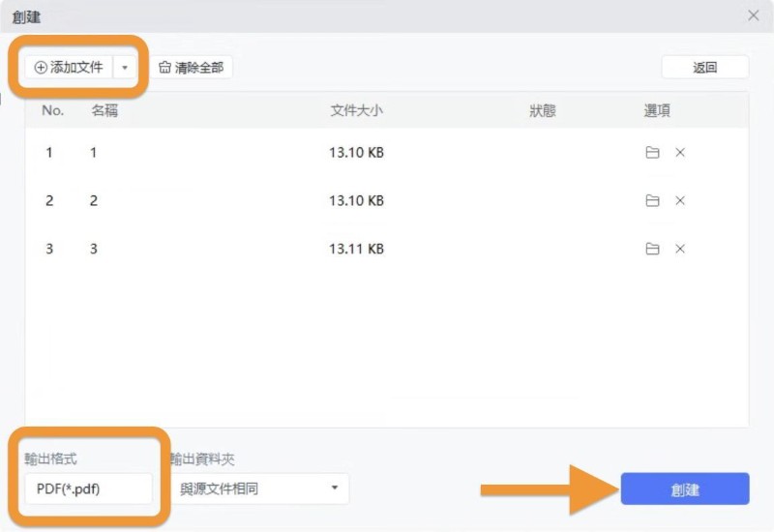The height and width of the screenshot is (532, 774).
Task: Open folder icon for file row 1
Action: [652, 153]
